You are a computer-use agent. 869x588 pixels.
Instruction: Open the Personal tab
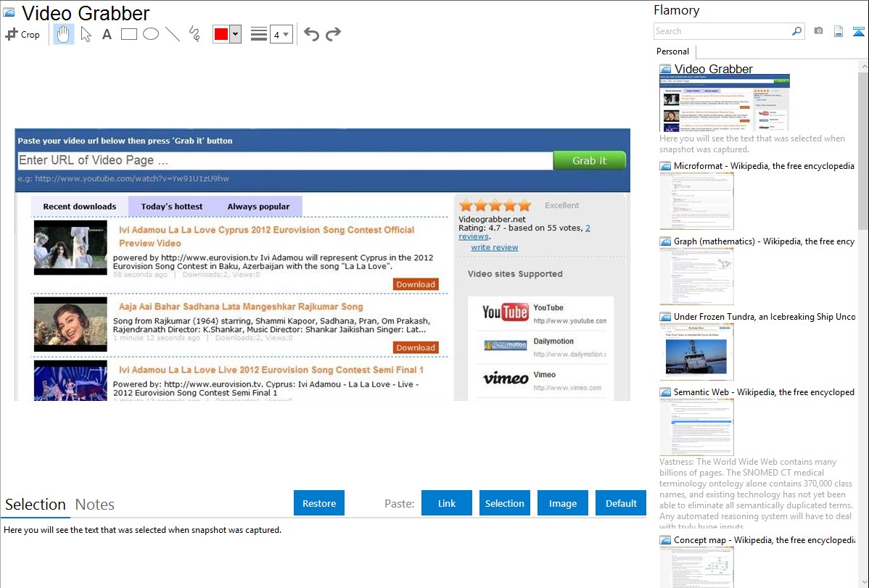pos(673,51)
